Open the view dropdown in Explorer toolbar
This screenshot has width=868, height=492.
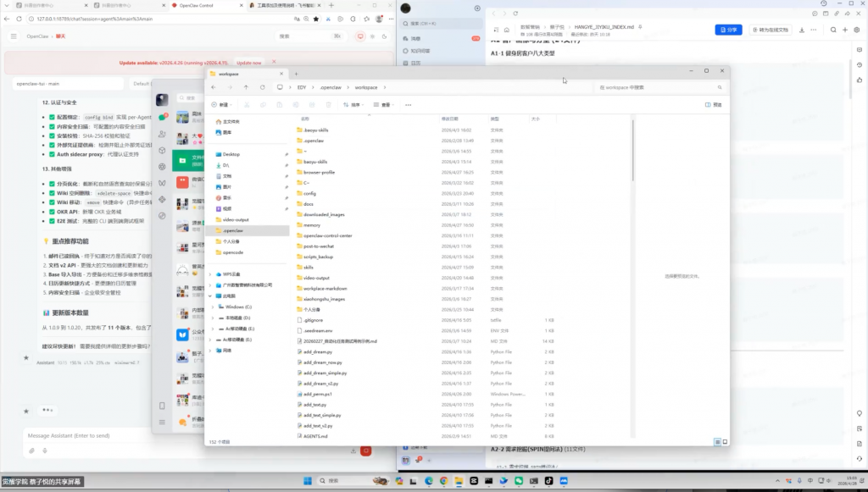(x=383, y=104)
